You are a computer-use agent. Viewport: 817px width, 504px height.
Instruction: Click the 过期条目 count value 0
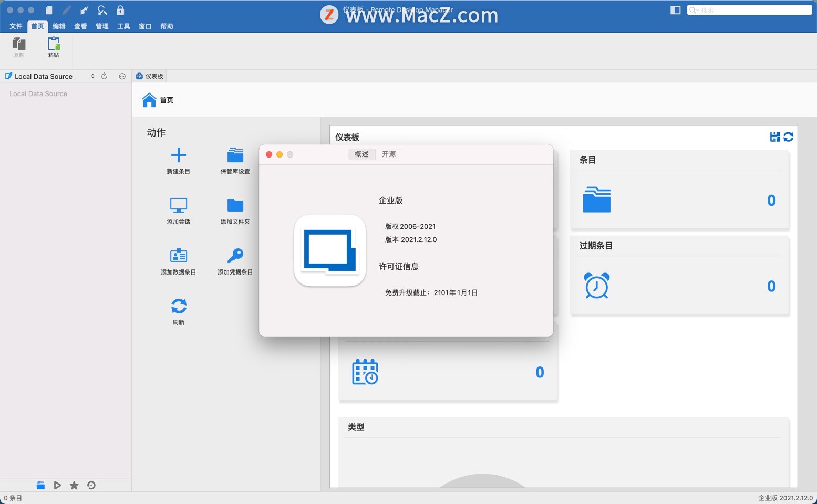tap(771, 286)
